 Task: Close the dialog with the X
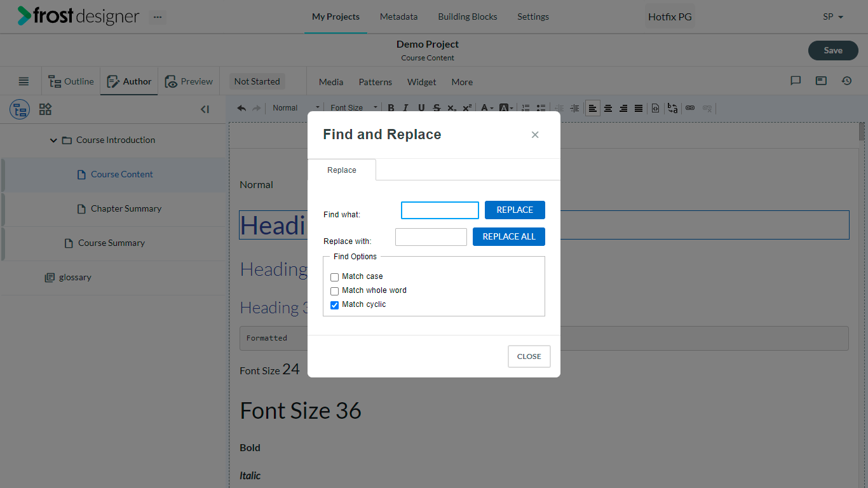tap(535, 135)
